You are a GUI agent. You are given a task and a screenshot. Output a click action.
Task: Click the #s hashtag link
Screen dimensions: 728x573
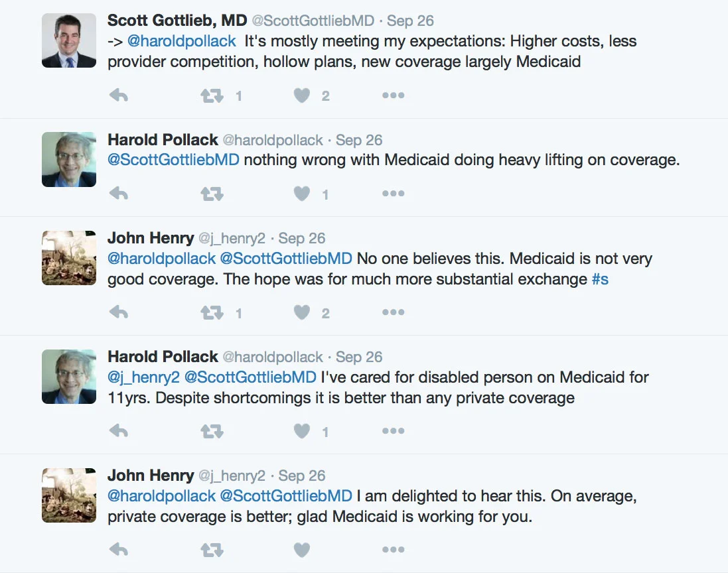coord(600,279)
